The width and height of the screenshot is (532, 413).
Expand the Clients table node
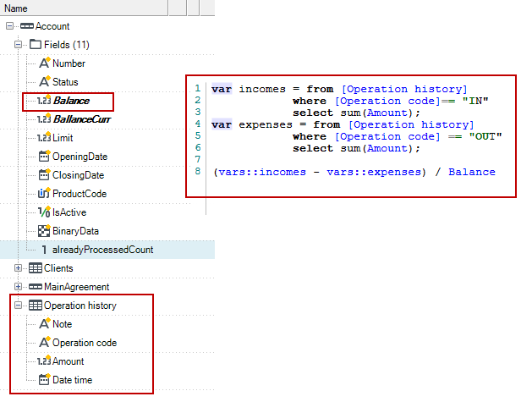(18, 268)
